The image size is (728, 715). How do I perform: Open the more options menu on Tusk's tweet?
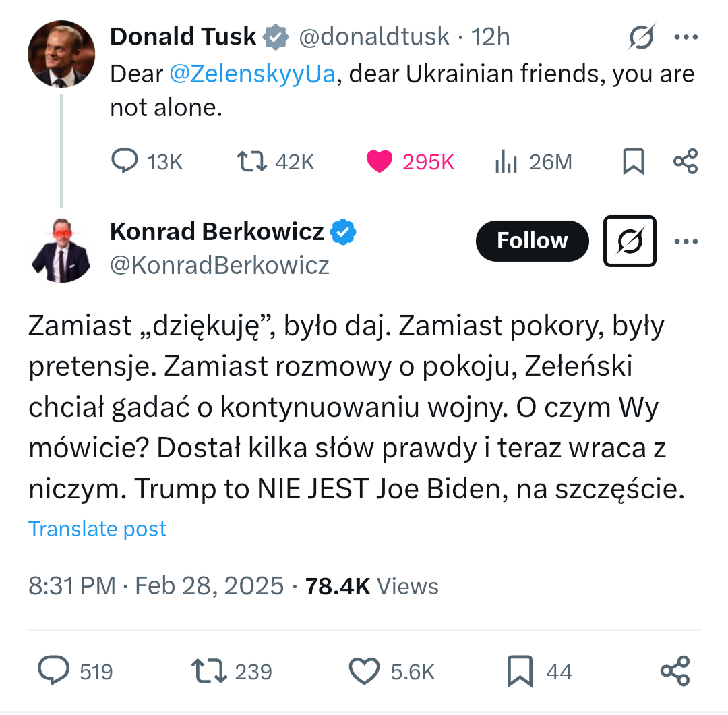pyautogui.click(x=686, y=37)
